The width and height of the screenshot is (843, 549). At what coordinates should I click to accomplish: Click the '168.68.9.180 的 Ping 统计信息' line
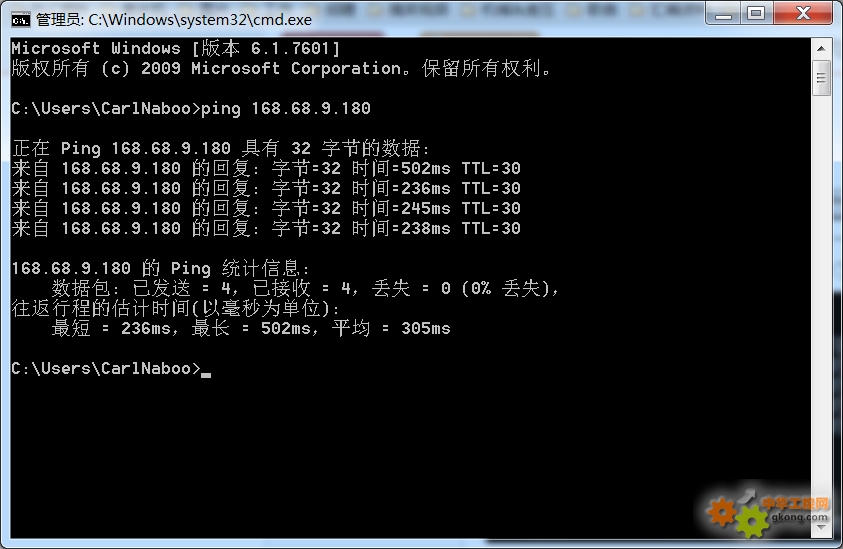coord(160,268)
